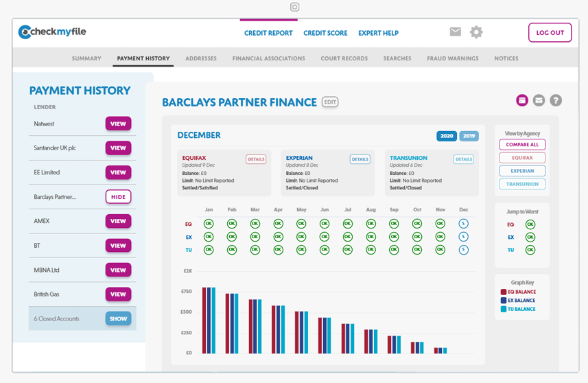Open settings gear icon in header
This screenshot has height=383, width=588.
476,32
